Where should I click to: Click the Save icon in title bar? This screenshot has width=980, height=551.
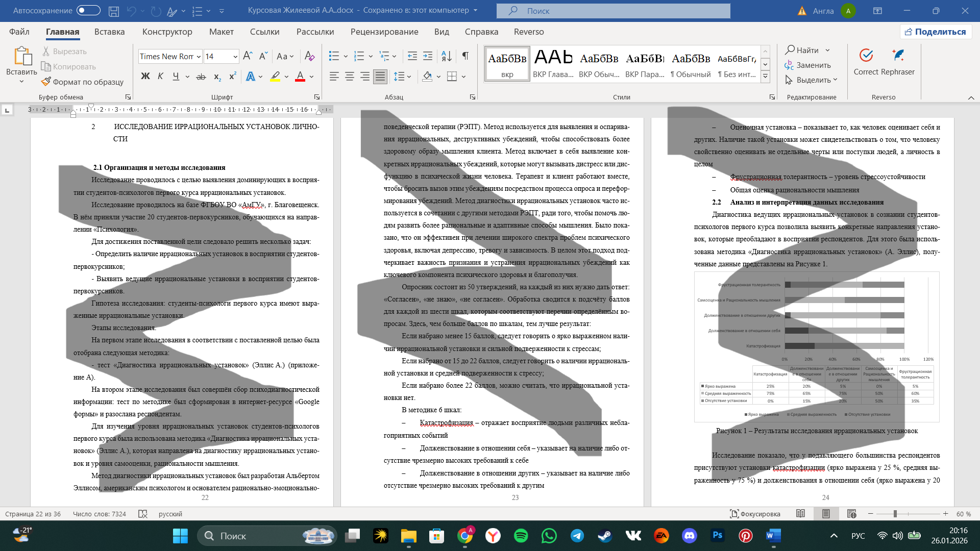[114, 11]
